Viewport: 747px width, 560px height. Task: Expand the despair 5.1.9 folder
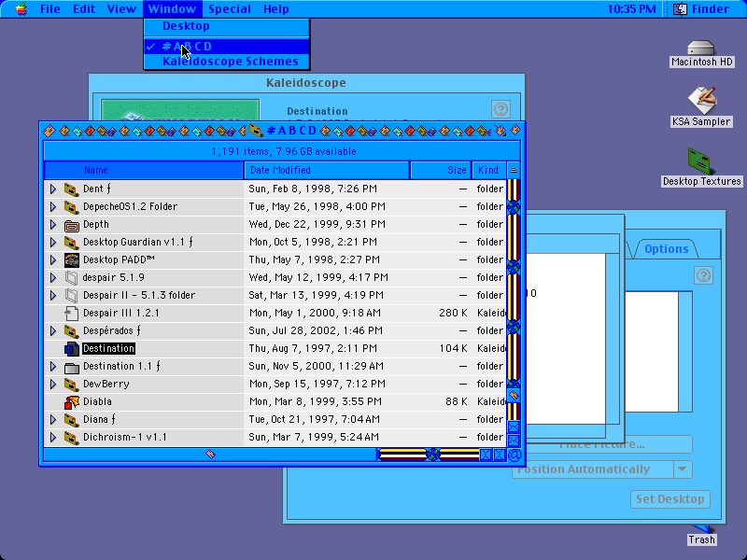pyautogui.click(x=53, y=277)
